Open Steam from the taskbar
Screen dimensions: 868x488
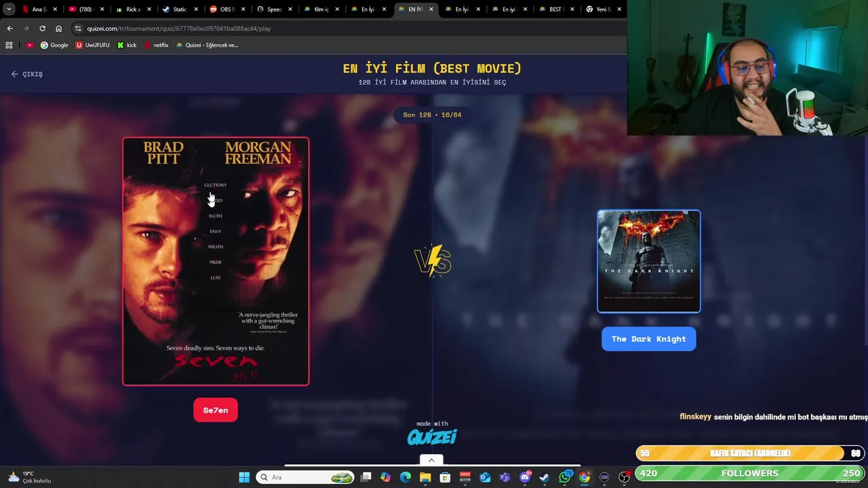pyautogui.click(x=545, y=477)
